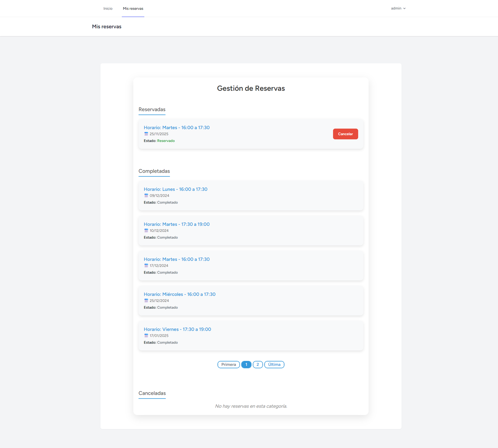
Task: Cancel the Martes 25/11/2025 reservation
Action: 345,134
